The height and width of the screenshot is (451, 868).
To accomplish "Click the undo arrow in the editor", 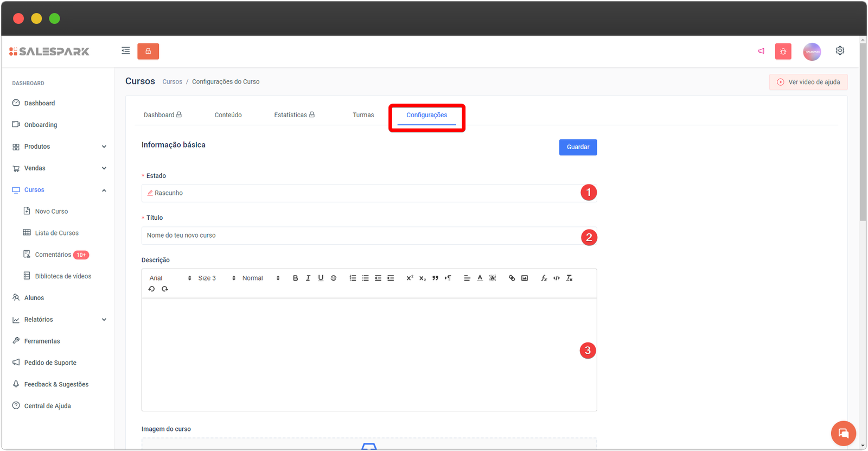I will pos(151,289).
